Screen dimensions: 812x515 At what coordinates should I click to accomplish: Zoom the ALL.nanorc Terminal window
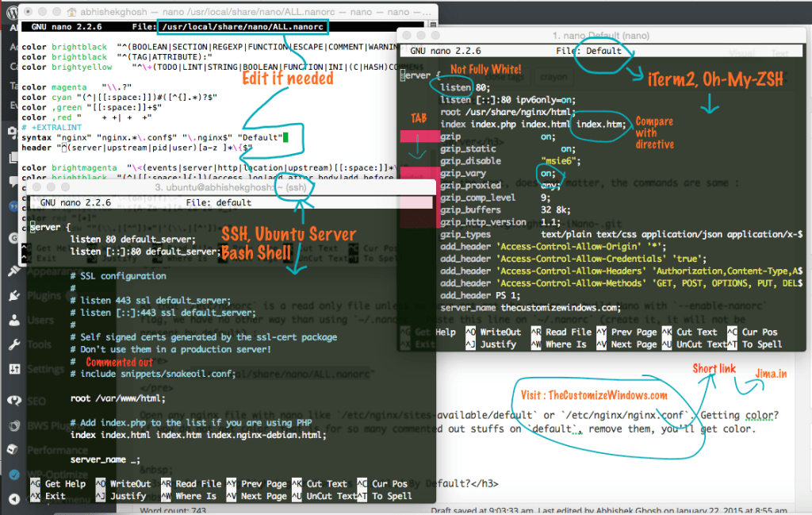(x=56, y=11)
